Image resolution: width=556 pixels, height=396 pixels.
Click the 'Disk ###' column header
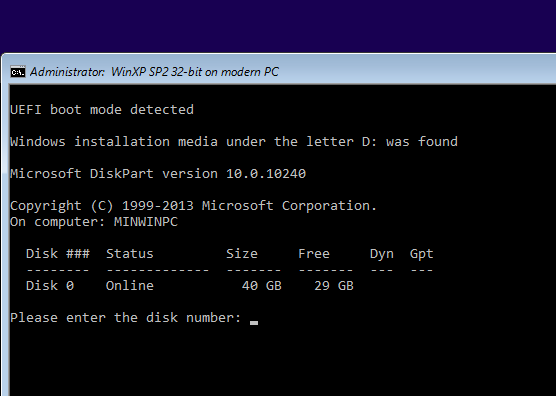58,254
